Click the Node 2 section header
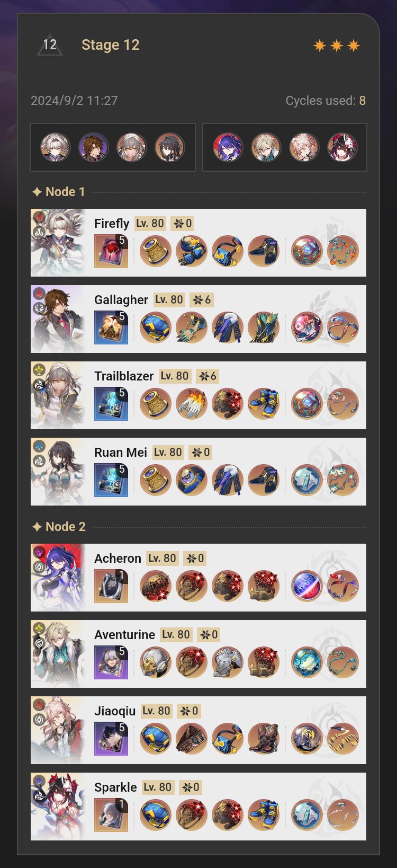397x868 pixels. pyautogui.click(x=59, y=527)
